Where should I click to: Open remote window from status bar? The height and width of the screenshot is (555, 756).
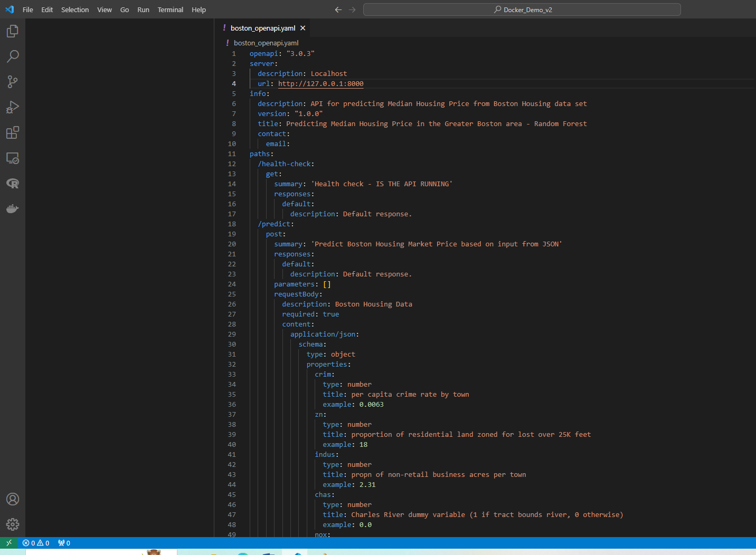9,543
